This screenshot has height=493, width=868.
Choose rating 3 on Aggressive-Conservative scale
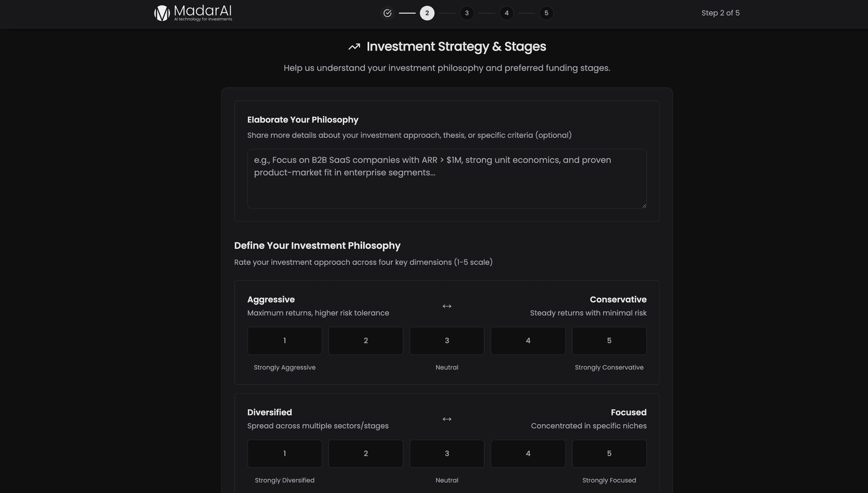(447, 341)
